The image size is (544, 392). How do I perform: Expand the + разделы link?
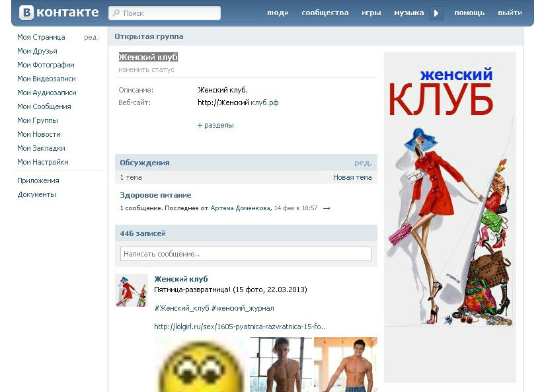coord(215,125)
